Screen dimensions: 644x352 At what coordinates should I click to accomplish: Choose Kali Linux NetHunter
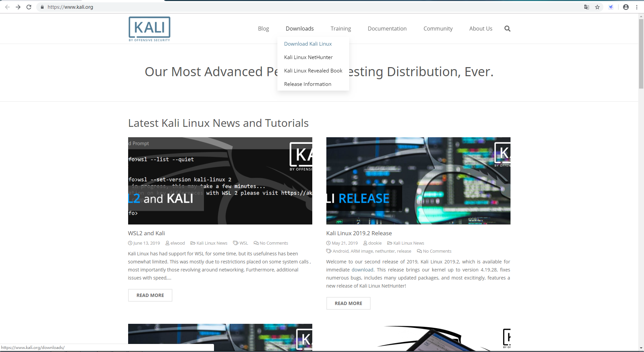coord(308,57)
